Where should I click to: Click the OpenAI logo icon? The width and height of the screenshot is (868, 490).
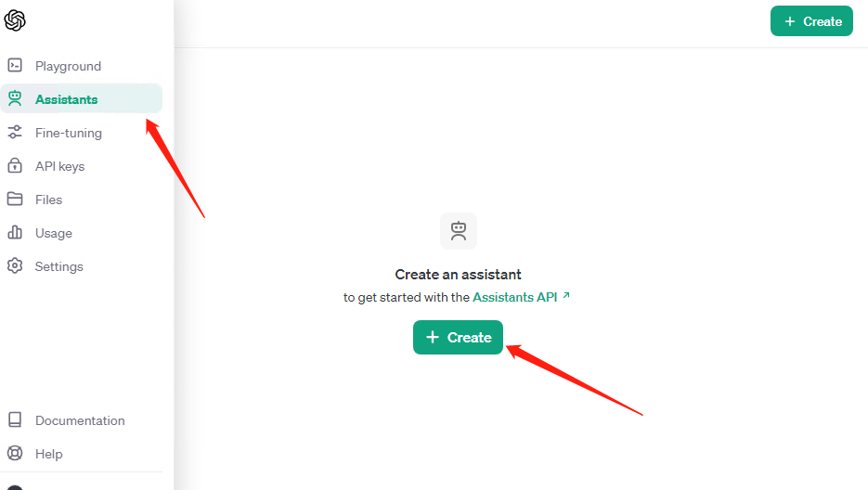tap(15, 20)
